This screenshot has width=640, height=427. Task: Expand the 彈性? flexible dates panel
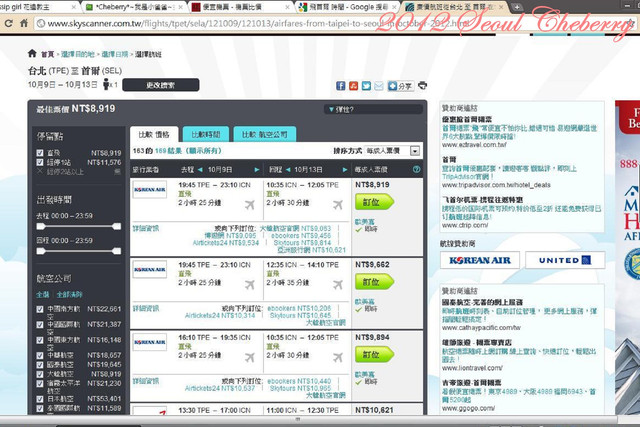[373, 109]
